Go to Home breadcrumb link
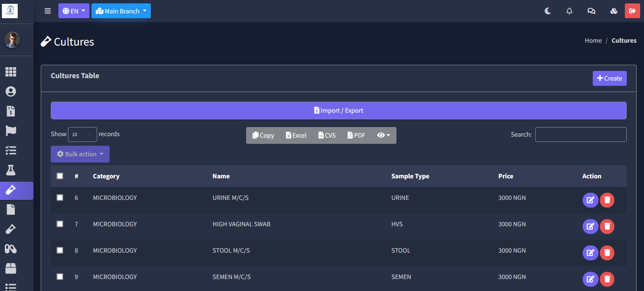Viewport: 644px width, 291px height. (x=593, y=41)
